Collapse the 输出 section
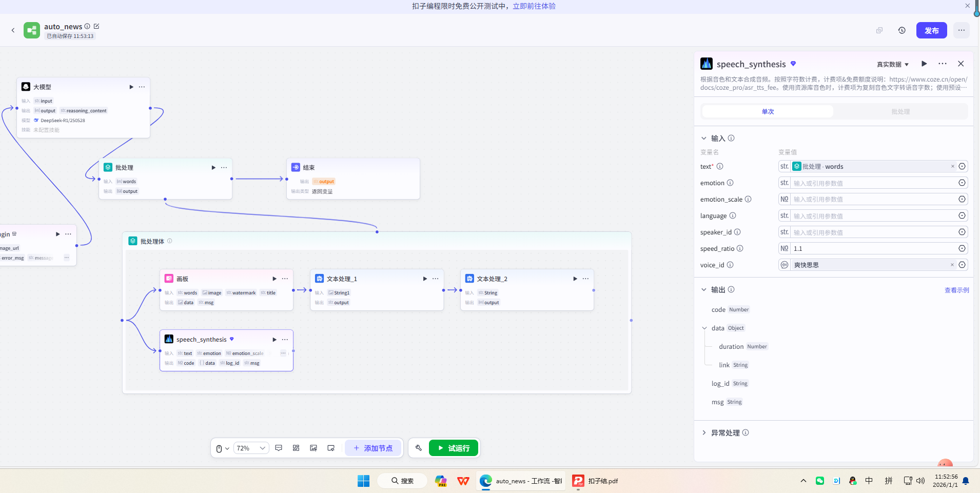980x493 pixels. point(704,289)
